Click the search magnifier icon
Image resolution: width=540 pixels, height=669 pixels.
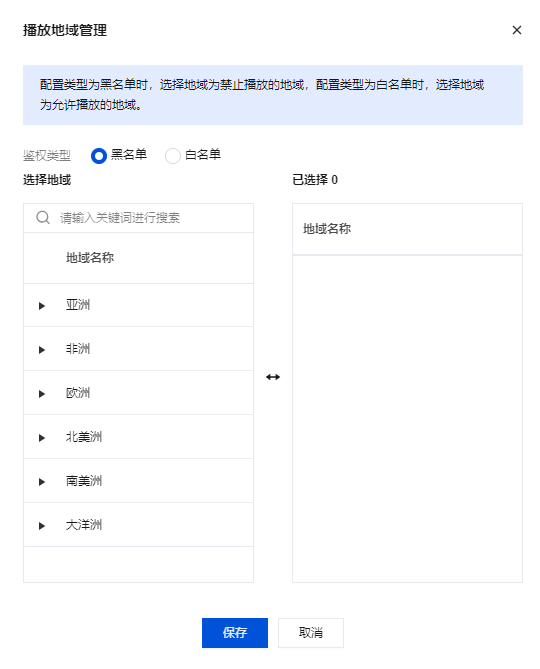point(43,218)
